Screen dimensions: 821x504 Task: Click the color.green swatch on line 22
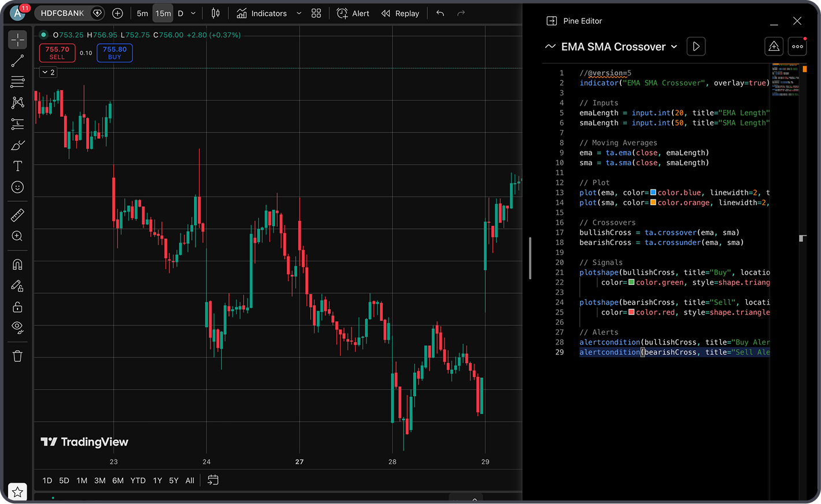coord(631,282)
